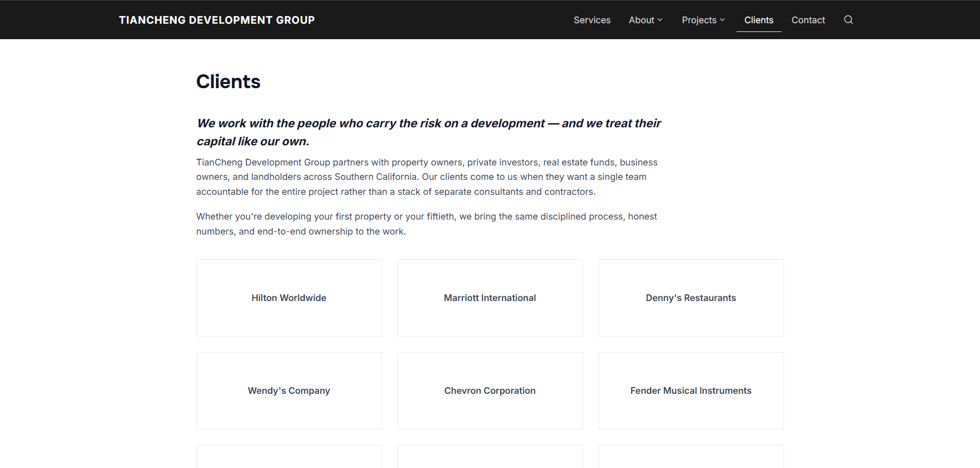Expand the About dropdown chevron
The height and width of the screenshot is (468, 980).
pos(660,20)
